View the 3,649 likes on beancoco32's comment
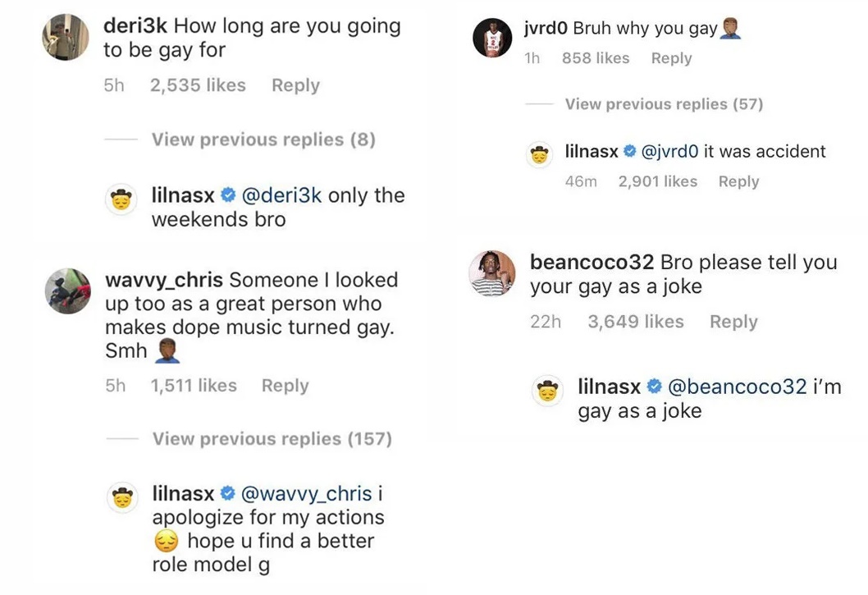This screenshot has width=868, height=595. point(636,322)
